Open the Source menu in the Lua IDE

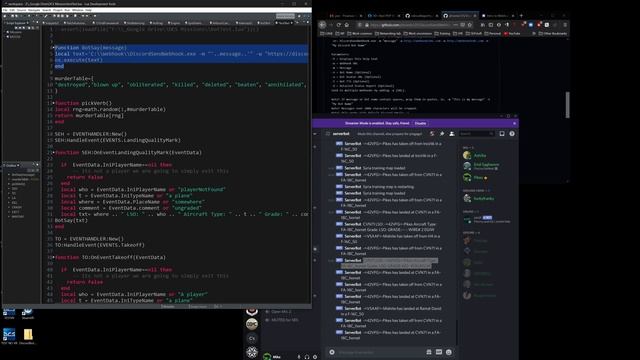[x=21, y=10]
